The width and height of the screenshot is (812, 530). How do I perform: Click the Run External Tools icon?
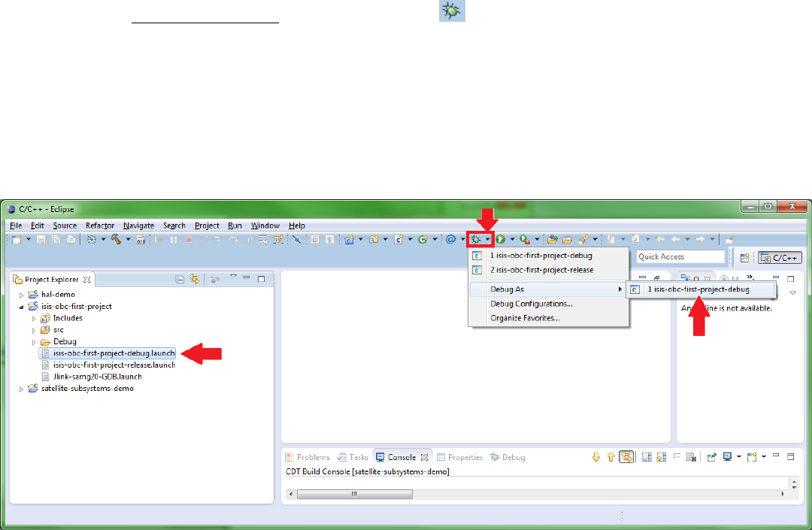pos(525,239)
